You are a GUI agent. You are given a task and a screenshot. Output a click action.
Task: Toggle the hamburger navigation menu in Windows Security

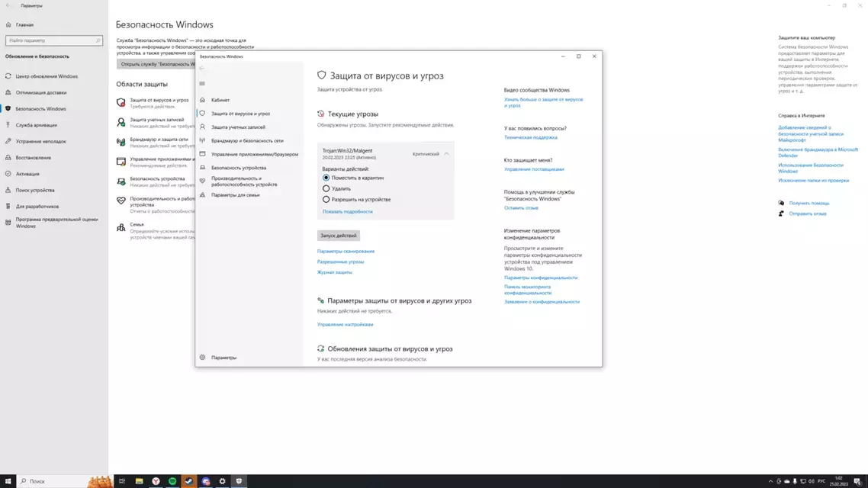click(x=202, y=84)
